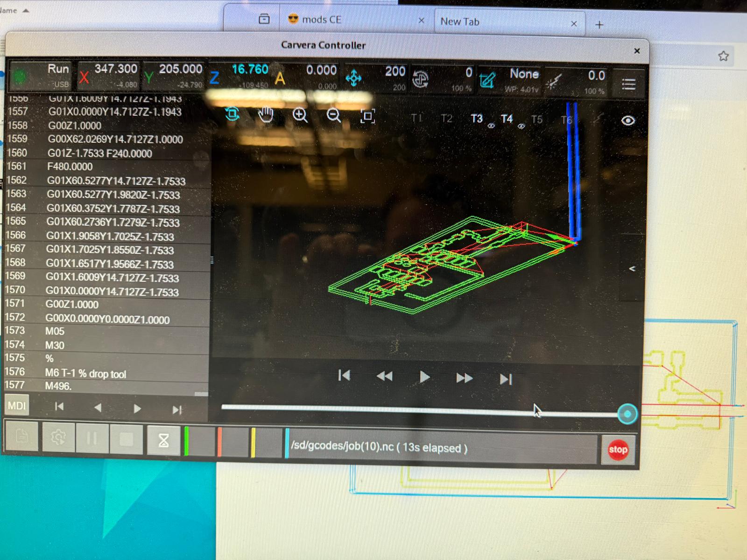Open the hamburger menu in Carvera Controller
This screenshot has width=747, height=560.
coord(628,84)
